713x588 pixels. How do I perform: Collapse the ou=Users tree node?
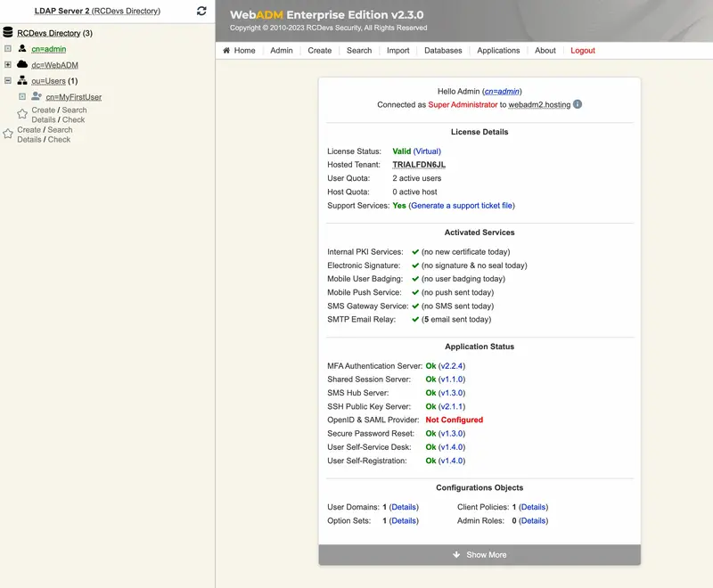8,80
